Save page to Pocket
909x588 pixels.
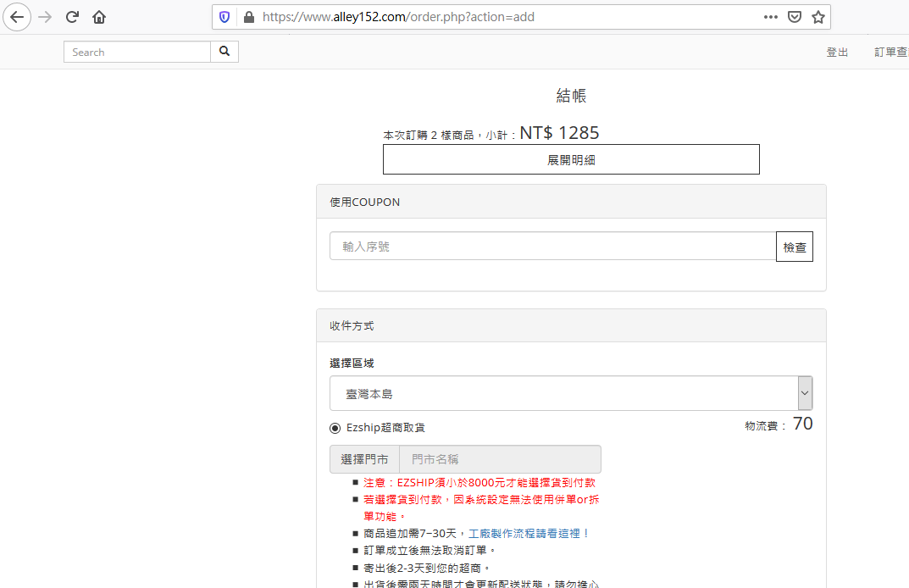pyautogui.click(x=795, y=17)
